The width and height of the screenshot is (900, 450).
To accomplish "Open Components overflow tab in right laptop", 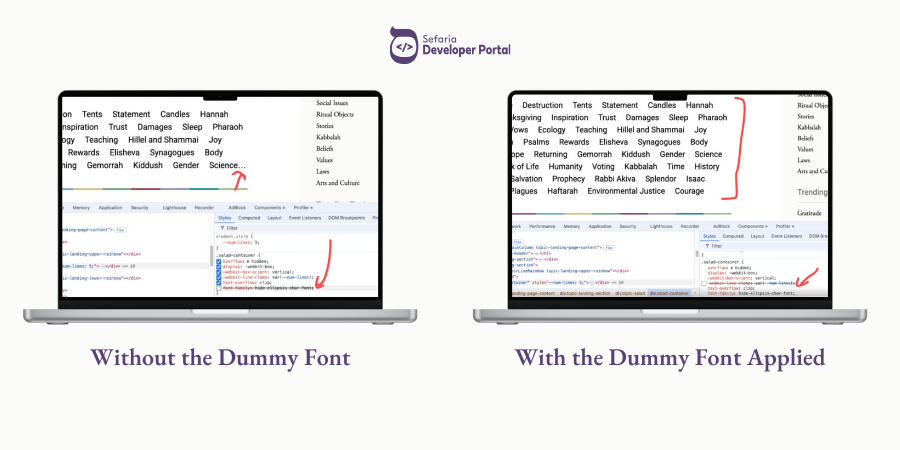I will [752, 226].
